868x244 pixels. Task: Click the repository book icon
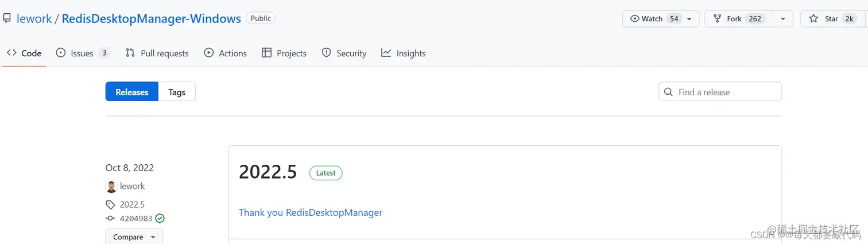pyautogui.click(x=7, y=18)
